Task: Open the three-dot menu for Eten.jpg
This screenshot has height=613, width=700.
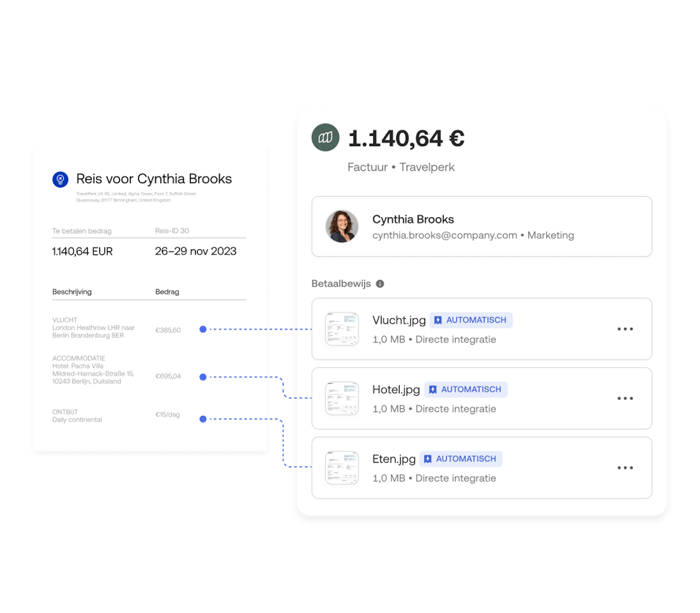Action: [x=625, y=468]
